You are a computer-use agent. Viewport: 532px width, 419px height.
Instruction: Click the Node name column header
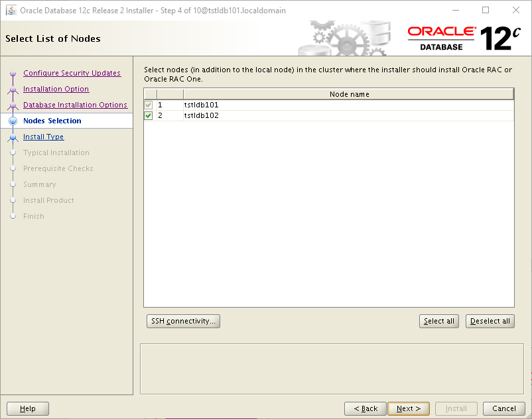(x=349, y=94)
